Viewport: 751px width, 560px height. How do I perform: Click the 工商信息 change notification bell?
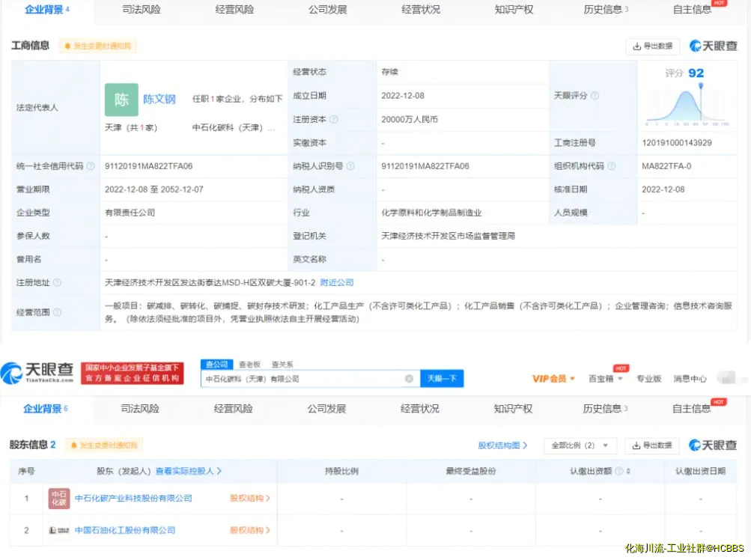pos(98,46)
